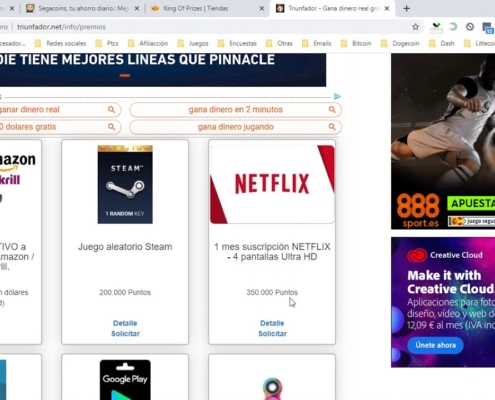Click Solicitar under the Netflix subscription

point(272,334)
